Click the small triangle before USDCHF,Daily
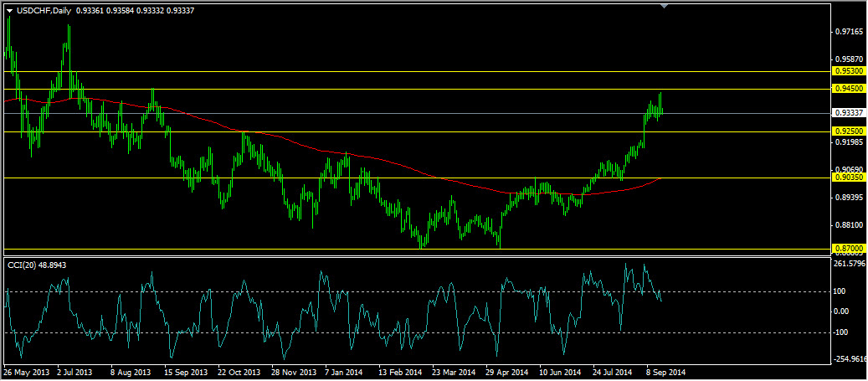Viewport: 868px width, 381px height. pos(8,11)
